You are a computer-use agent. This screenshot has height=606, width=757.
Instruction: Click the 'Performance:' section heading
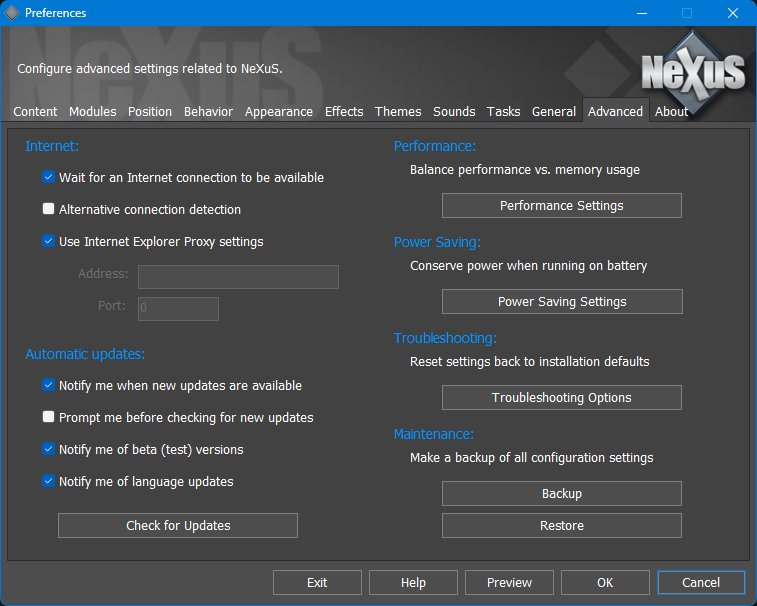435,146
